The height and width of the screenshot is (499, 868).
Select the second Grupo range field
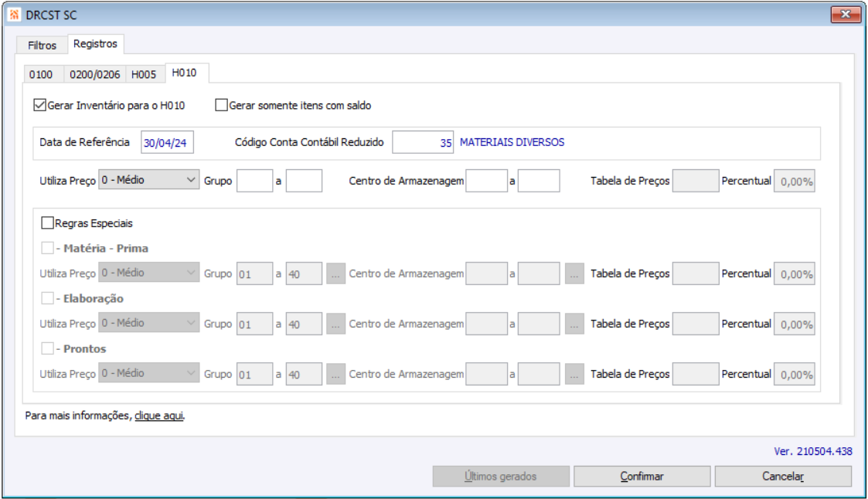coord(304,181)
